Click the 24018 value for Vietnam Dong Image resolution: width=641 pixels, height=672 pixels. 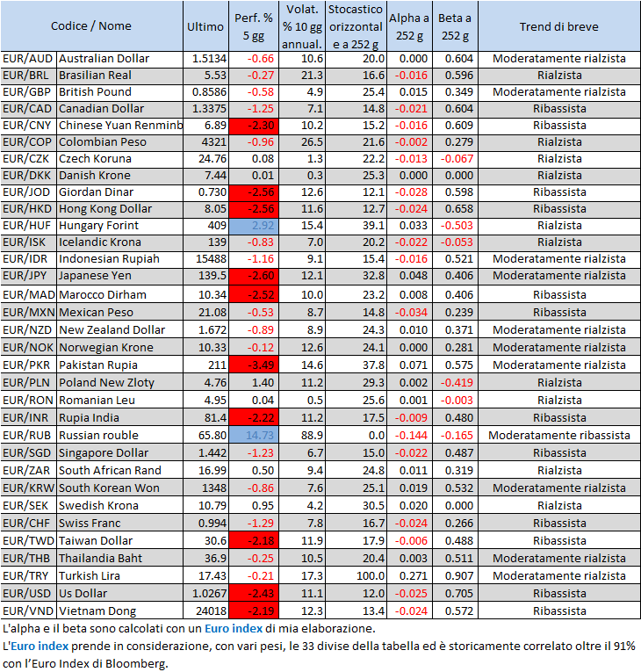click(205, 611)
